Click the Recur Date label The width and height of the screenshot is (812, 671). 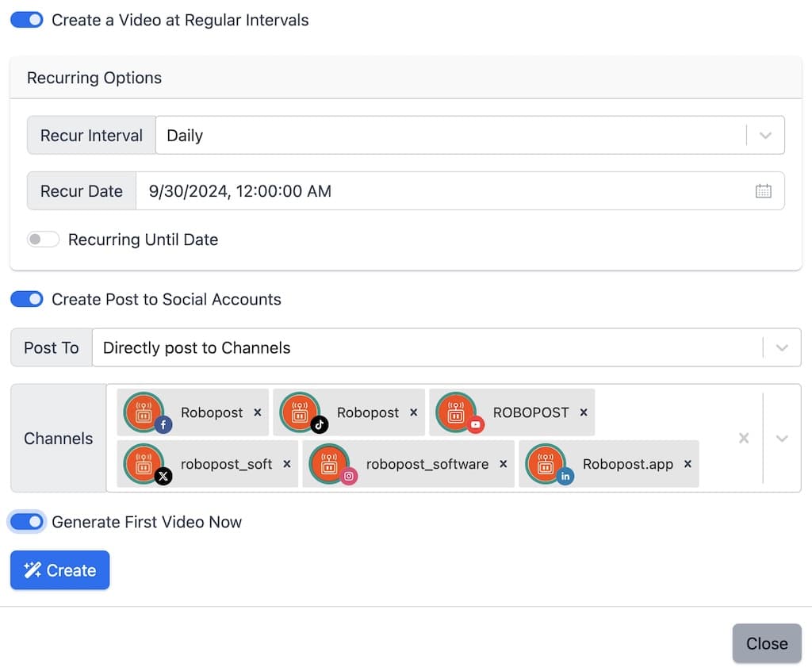pyautogui.click(x=82, y=191)
